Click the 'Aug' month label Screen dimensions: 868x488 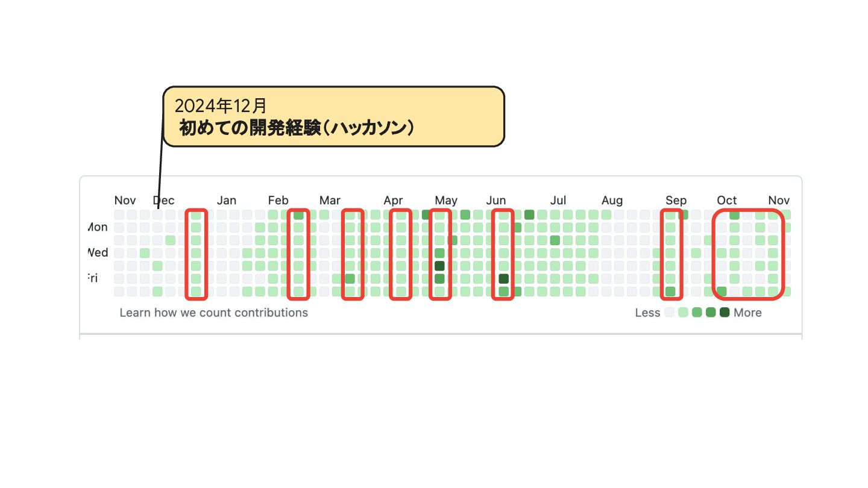[x=612, y=201]
